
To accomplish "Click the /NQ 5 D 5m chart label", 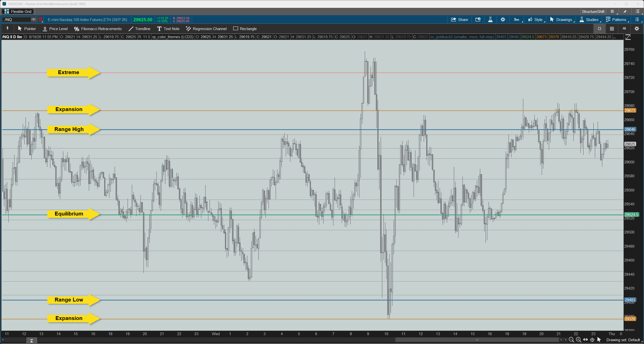I will point(12,37).
